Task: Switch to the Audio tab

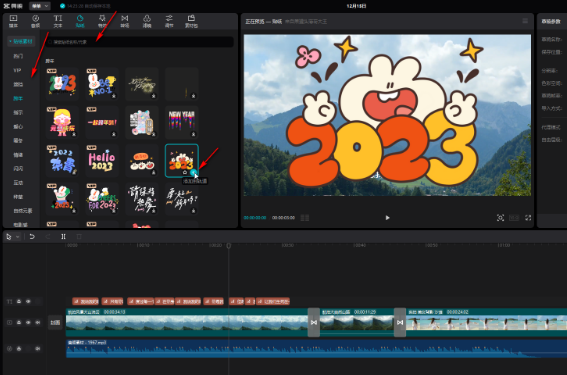Action: point(35,21)
